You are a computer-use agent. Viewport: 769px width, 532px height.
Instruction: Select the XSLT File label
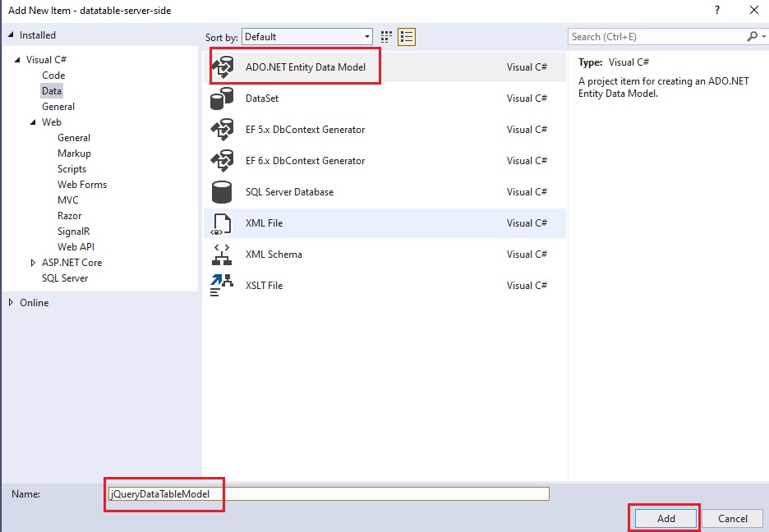coord(264,286)
